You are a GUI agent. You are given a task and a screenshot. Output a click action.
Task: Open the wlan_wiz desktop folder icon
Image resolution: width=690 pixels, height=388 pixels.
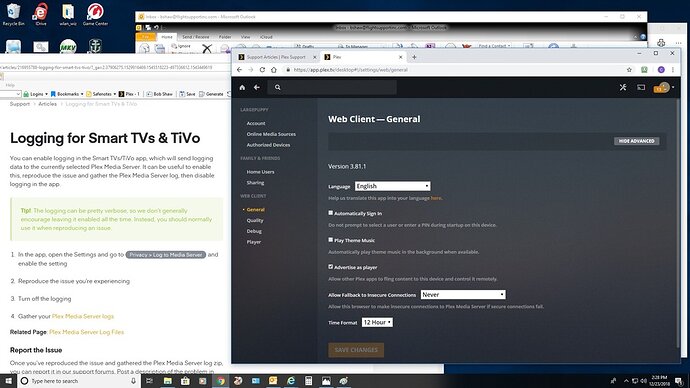click(x=68, y=15)
